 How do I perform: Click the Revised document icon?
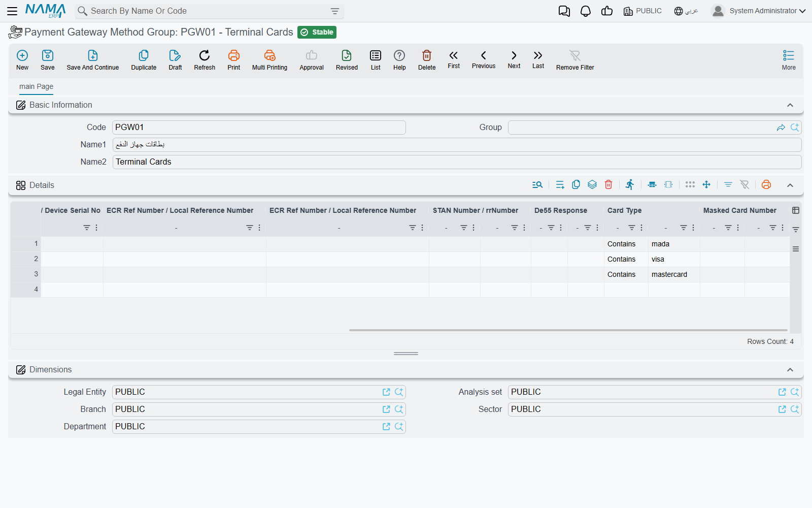tap(347, 55)
